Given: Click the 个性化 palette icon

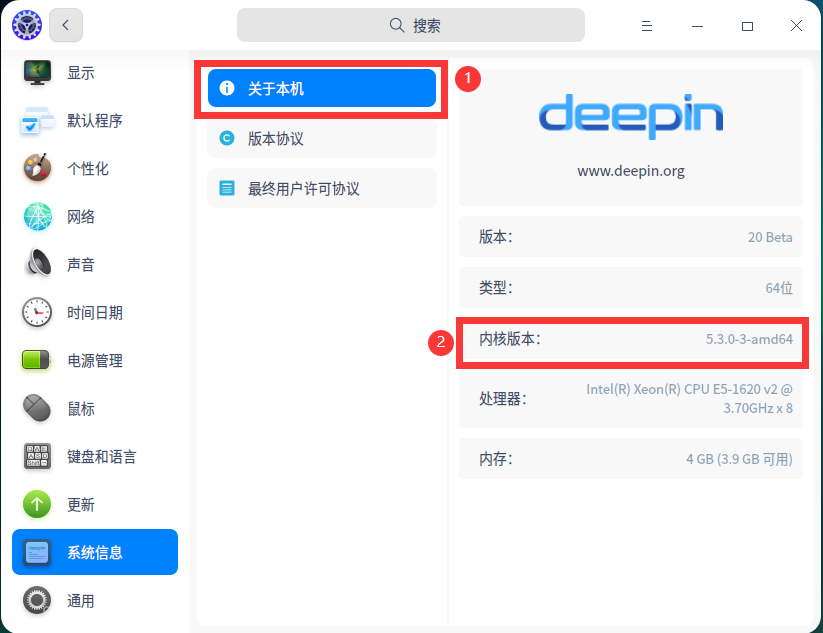Looking at the screenshot, I should pos(37,168).
